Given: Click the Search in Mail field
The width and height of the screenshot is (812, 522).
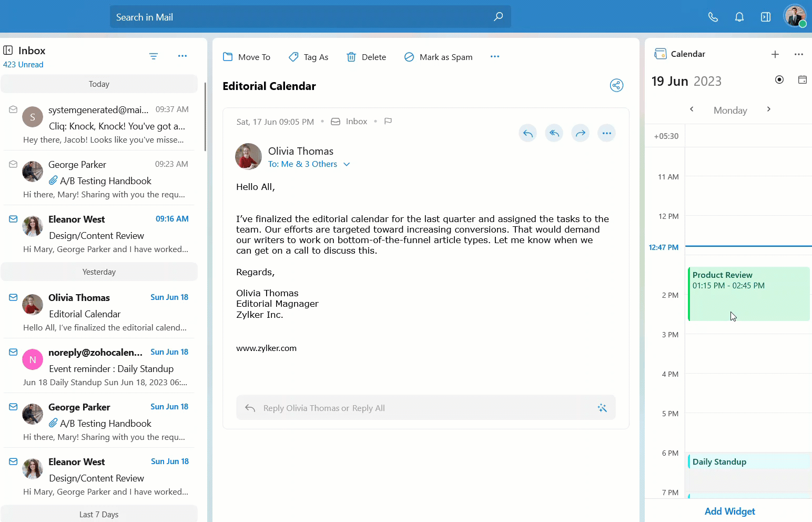Looking at the screenshot, I should (x=310, y=17).
